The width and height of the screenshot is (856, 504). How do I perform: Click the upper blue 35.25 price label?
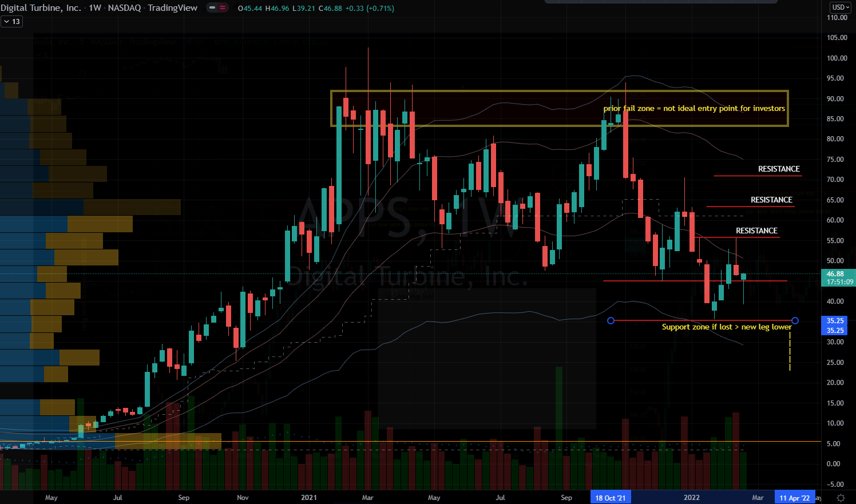[x=835, y=321]
